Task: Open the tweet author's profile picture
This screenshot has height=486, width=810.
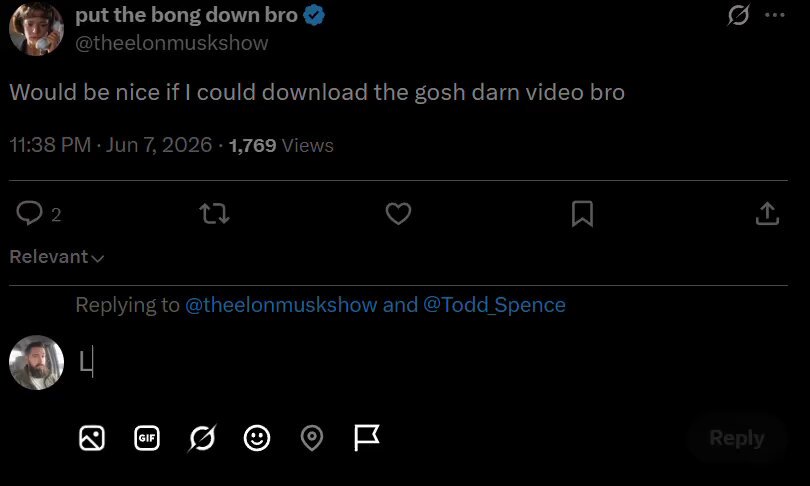Action: [36, 28]
